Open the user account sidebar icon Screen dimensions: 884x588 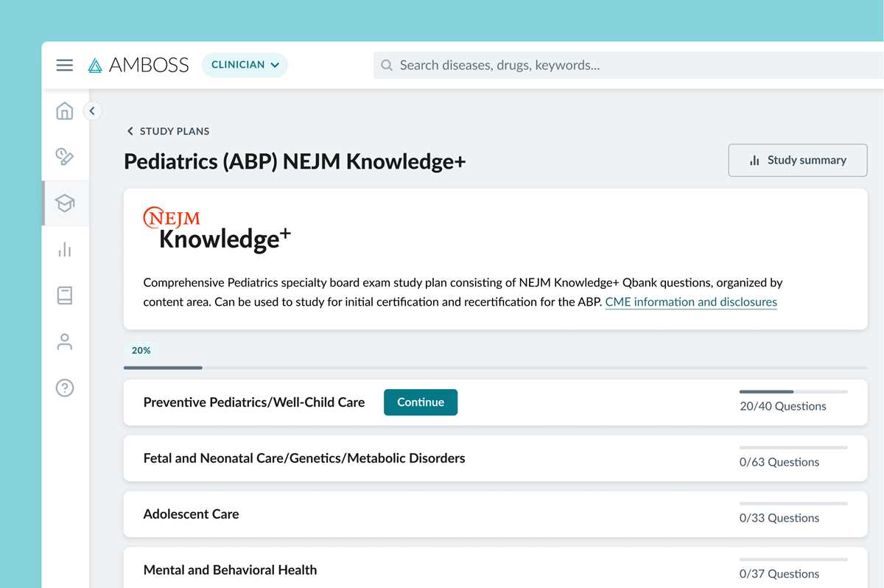click(65, 342)
